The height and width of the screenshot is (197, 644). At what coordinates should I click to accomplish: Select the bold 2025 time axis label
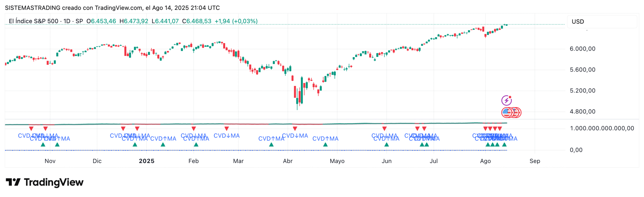point(146,161)
